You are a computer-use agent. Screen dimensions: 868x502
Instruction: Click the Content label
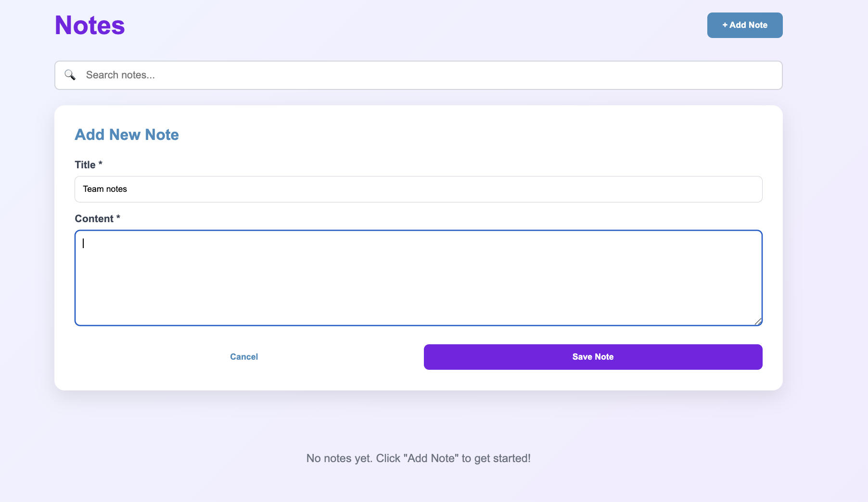93,218
